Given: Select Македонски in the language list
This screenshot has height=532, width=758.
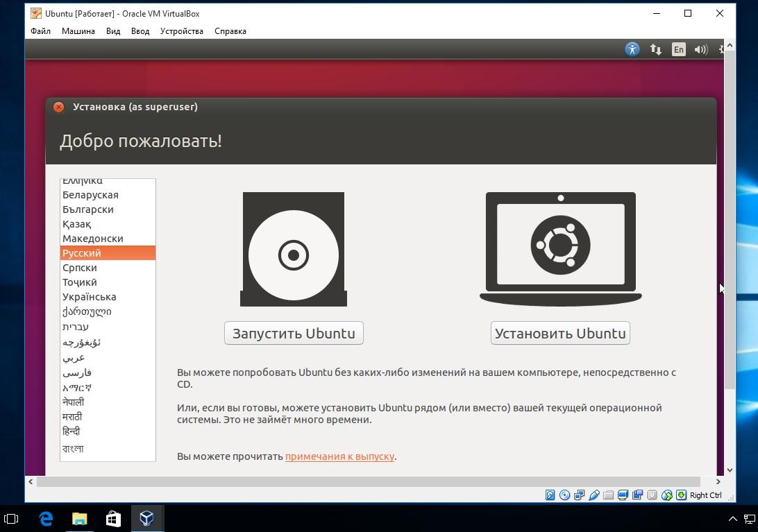Looking at the screenshot, I should (108, 238).
